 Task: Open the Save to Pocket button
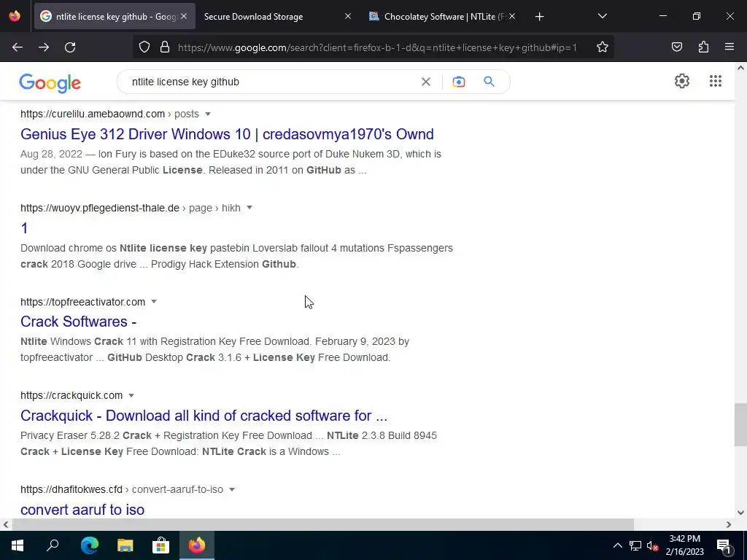[x=676, y=47]
